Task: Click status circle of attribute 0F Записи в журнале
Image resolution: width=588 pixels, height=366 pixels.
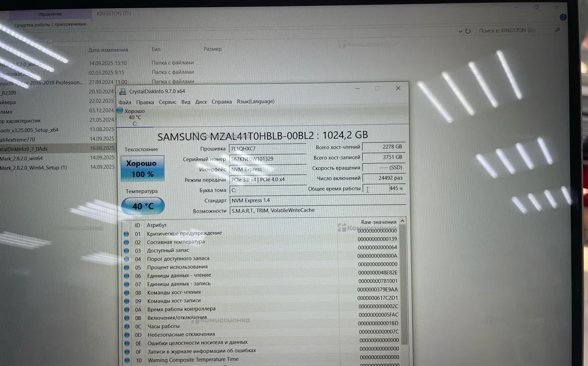Action: tap(126, 351)
